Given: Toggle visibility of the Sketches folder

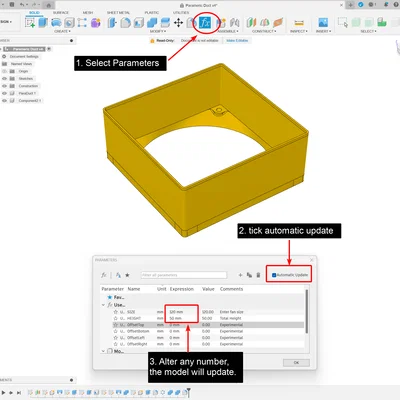Looking at the screenshot, I should click(x=4, y=79).
